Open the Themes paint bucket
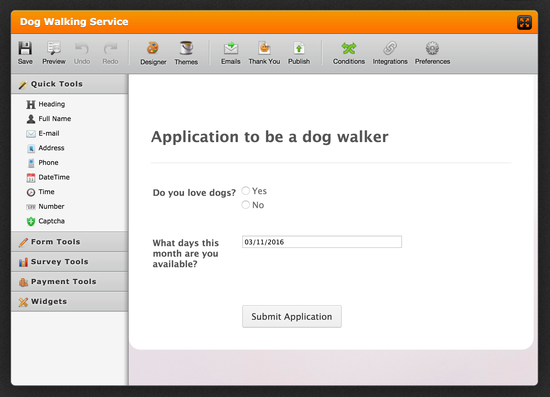Viewport: 550px width, 397px height. [186, 53]
